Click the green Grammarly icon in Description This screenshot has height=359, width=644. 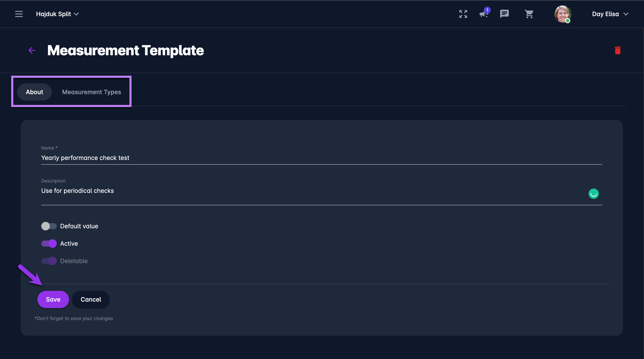pyautogui.click(x=593, y=194)
